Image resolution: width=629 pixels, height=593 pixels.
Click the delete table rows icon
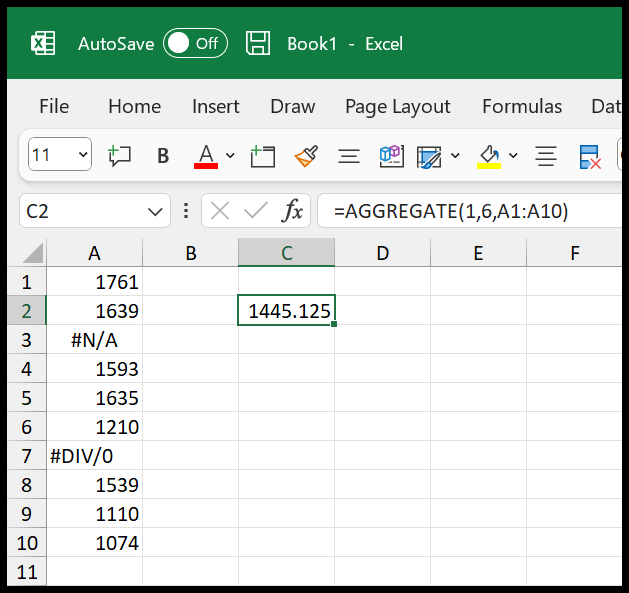(x=590, y=156)
